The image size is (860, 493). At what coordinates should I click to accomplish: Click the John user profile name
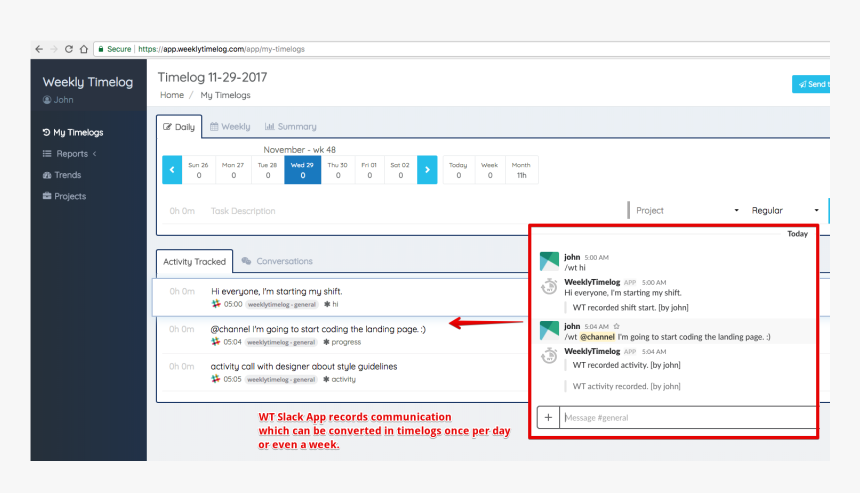tap(58, 100)
